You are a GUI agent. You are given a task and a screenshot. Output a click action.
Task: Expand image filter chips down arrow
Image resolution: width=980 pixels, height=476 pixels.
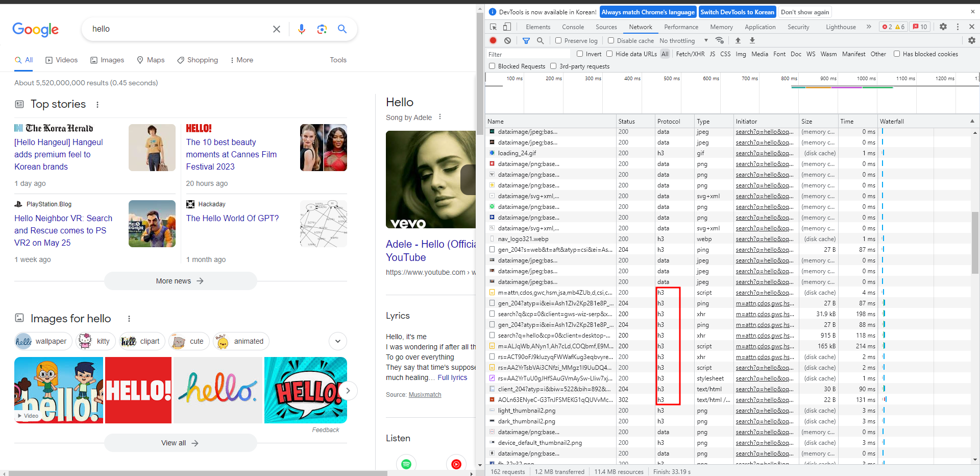click(338, 341)
